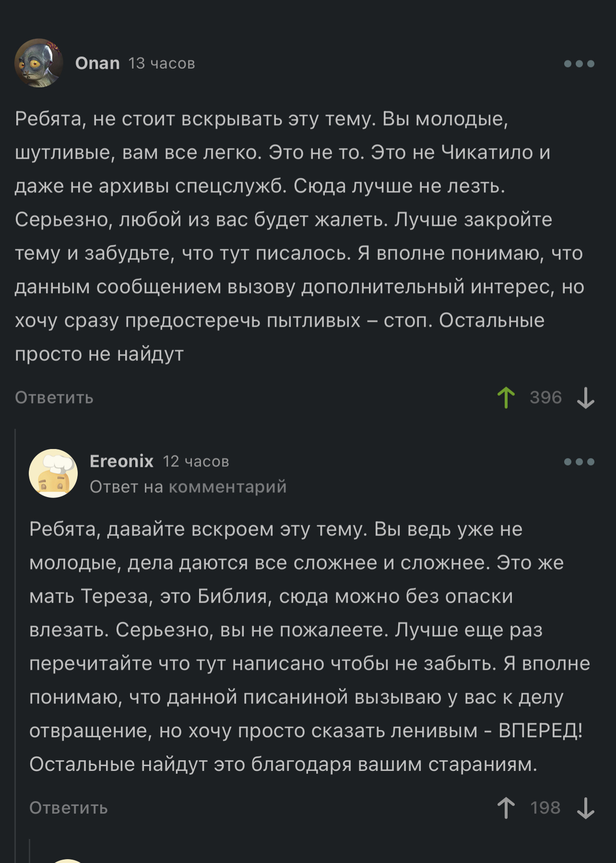Click the "13 часов" timestamp

[162, 63]
